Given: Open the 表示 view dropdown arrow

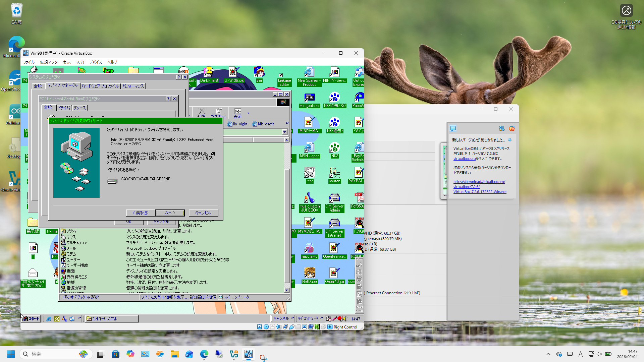Looking at the screenshot, I should [248, 113].
